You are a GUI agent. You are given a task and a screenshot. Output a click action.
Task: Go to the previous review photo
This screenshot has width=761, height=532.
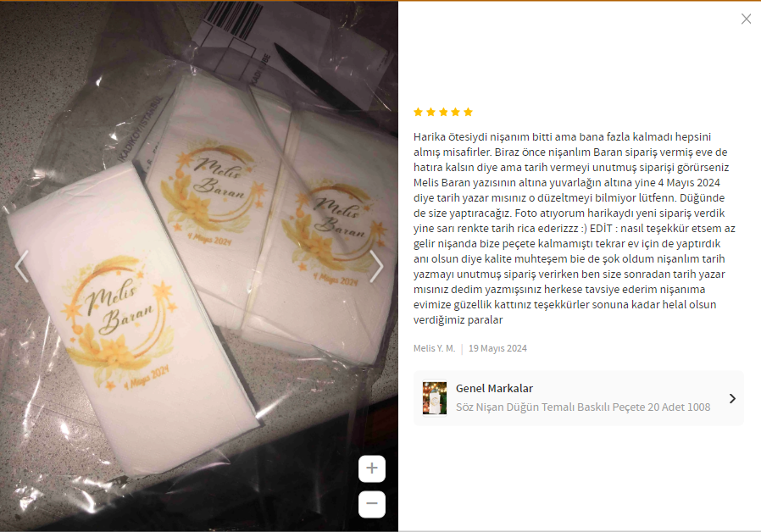pos(21,266)
